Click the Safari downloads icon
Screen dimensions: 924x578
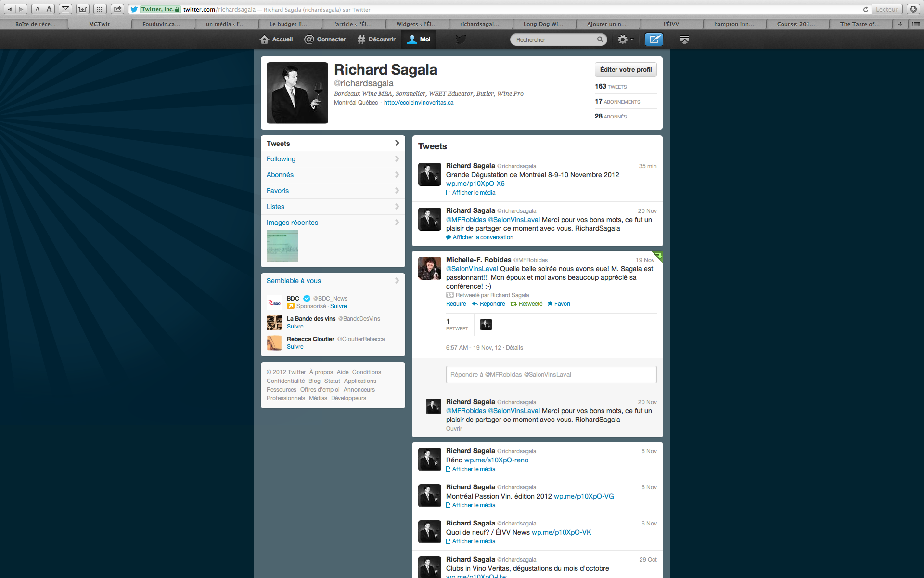pos(913,9)
